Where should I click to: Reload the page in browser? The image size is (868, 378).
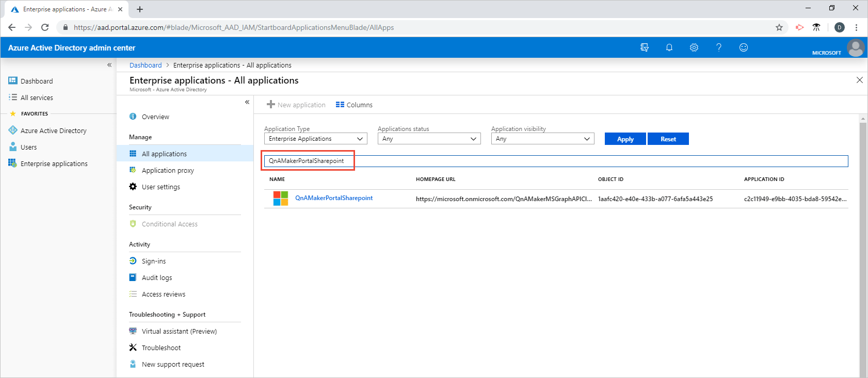click(45, 27)
